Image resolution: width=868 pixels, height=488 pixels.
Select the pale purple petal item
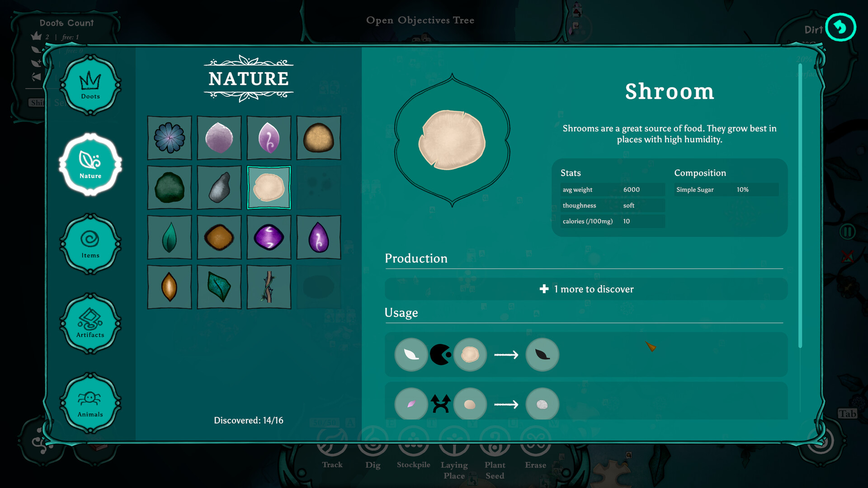[x=219, y=138]
